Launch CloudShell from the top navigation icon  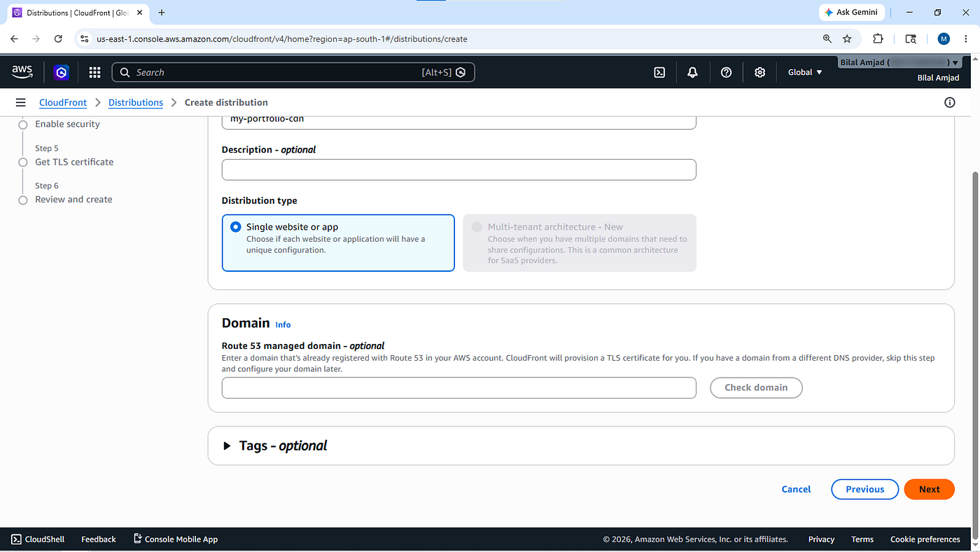pos(659,72)
